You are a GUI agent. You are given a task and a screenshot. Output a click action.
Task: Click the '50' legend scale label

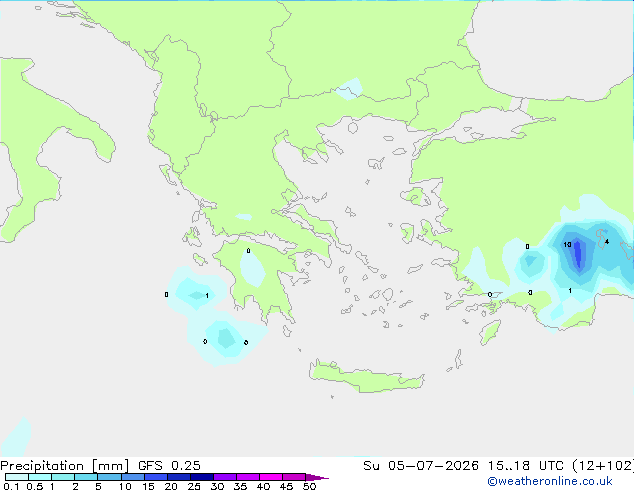coord(309,486)
